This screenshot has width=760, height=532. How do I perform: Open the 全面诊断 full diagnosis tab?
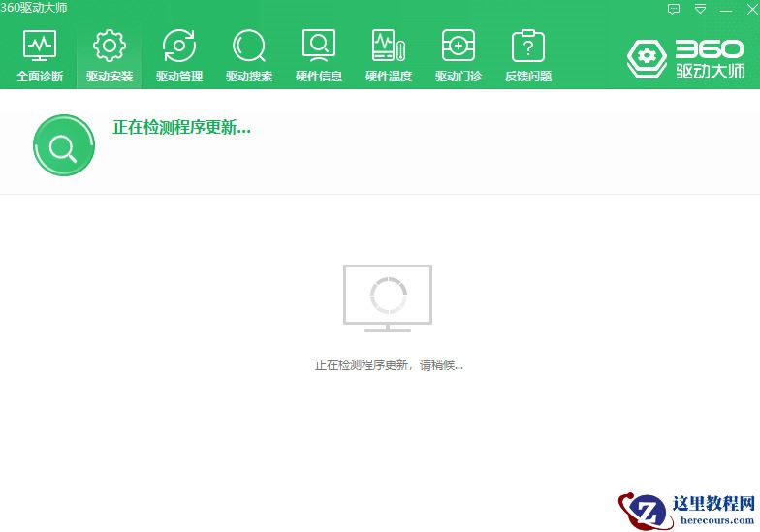pyautogui.click(x=40, y=56)
